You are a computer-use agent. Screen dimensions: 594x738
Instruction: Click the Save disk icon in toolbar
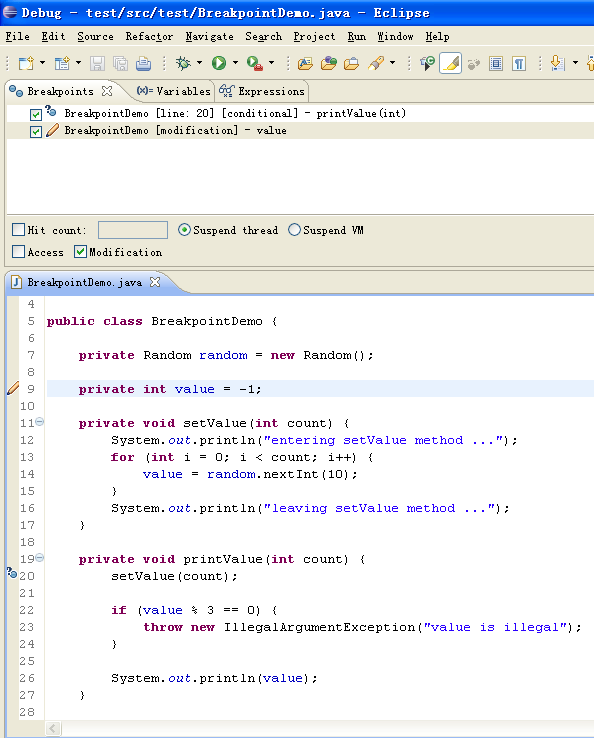pos(97,63)
